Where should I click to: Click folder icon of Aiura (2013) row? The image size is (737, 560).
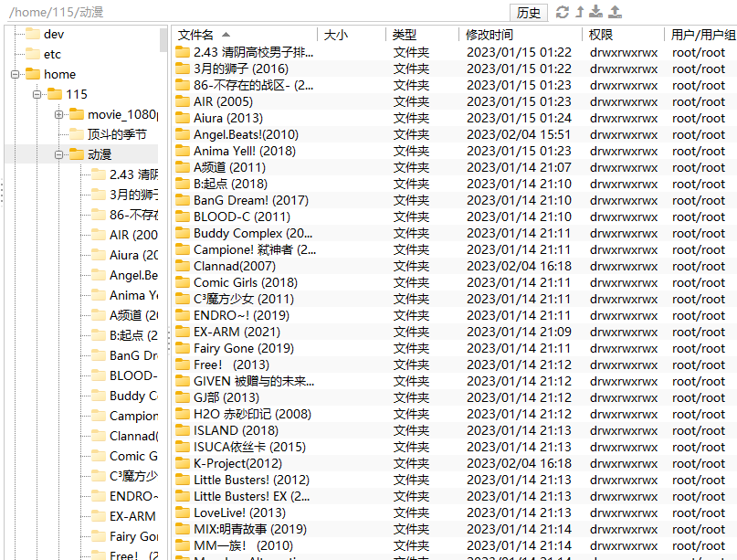(183, 119)
